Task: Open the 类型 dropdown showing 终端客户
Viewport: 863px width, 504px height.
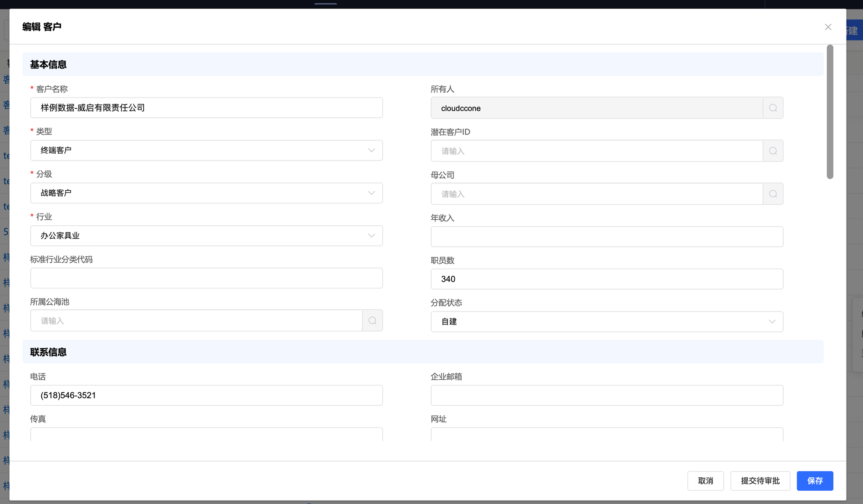Action: pos(206,150)
